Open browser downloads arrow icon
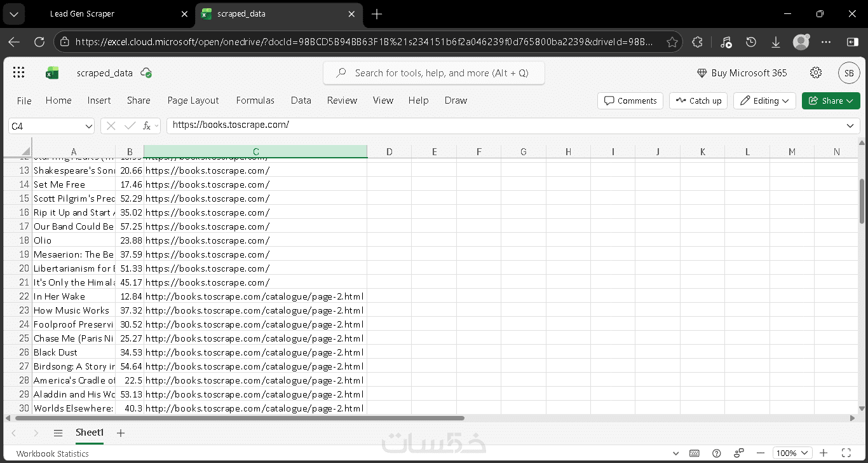The height and width of the screenshot is (463, 868). [776, 42]
